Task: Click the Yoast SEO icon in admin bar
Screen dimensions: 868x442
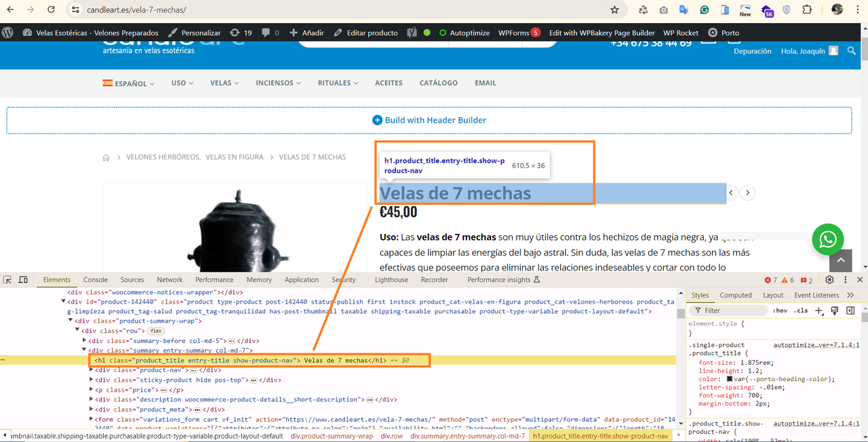Action: click(x=412, y=33)
